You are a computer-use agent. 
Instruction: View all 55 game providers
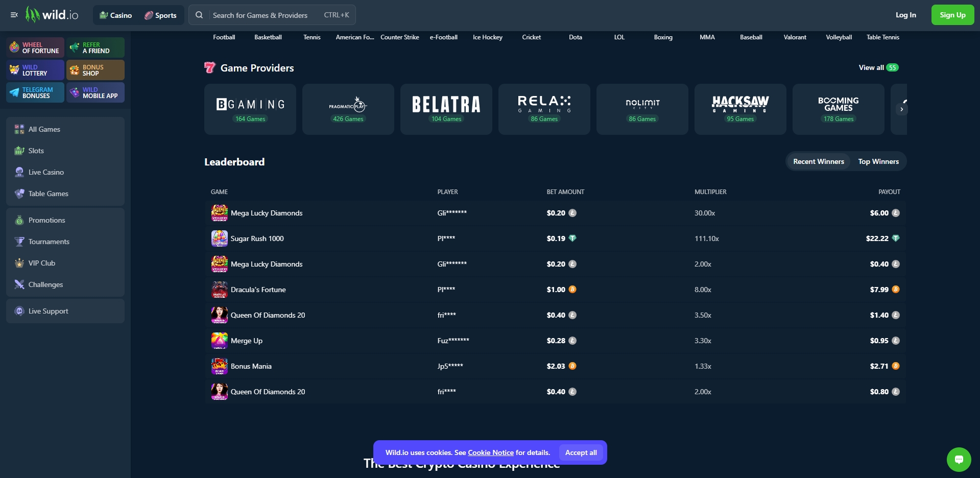pyautogui.click(x=878, y=67)
